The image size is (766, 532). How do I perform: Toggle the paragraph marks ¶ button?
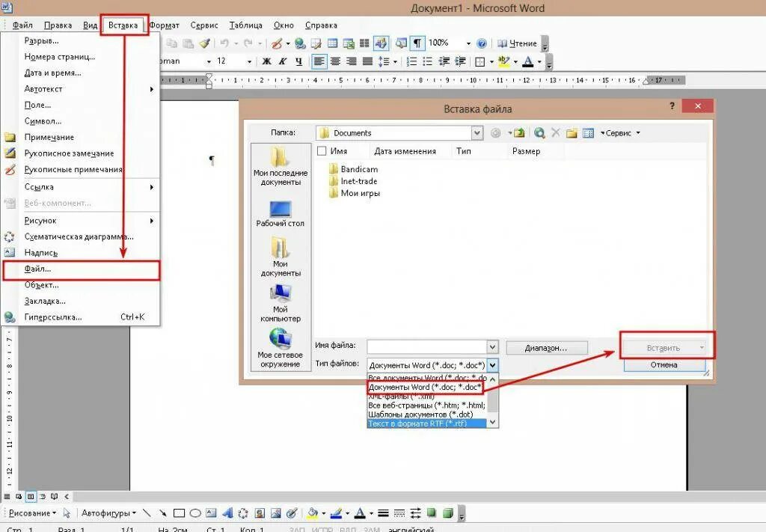click(417, 43)
